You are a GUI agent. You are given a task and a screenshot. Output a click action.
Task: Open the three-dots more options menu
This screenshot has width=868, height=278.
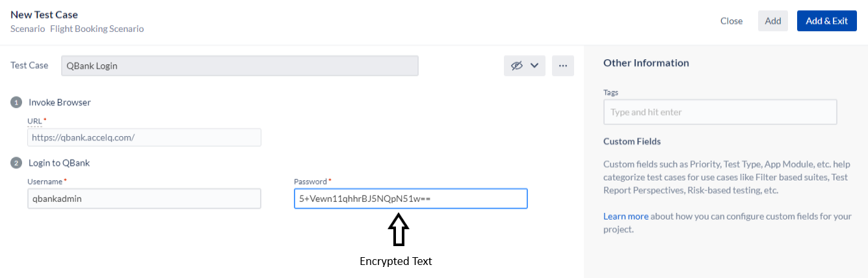point(563,66)
